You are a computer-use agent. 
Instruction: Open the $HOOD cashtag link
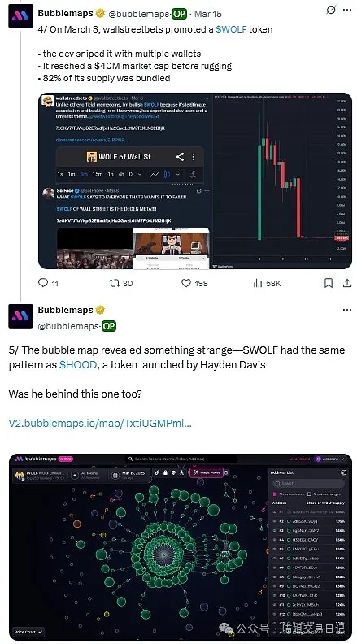click(x=78, y=364)
